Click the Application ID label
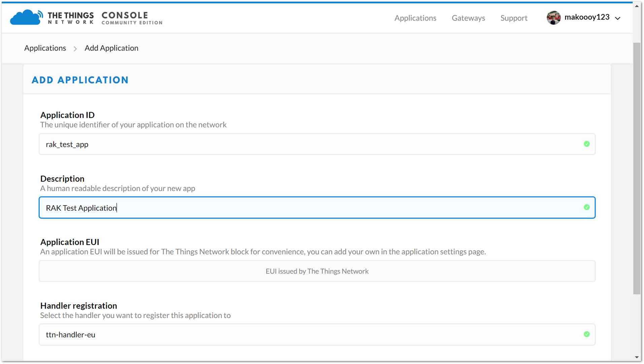 tap(67, 115)
